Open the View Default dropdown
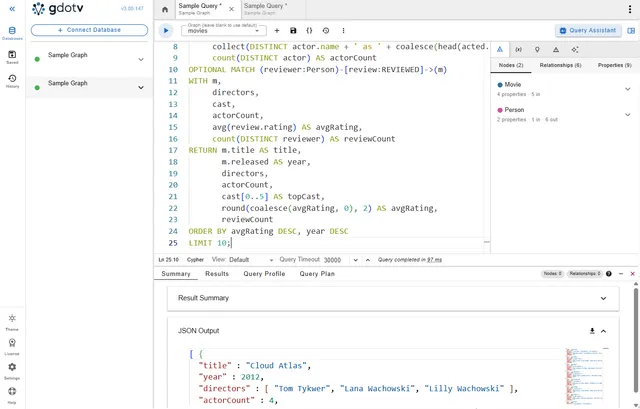Screen dimensions: 640x409 pos(251,260)
